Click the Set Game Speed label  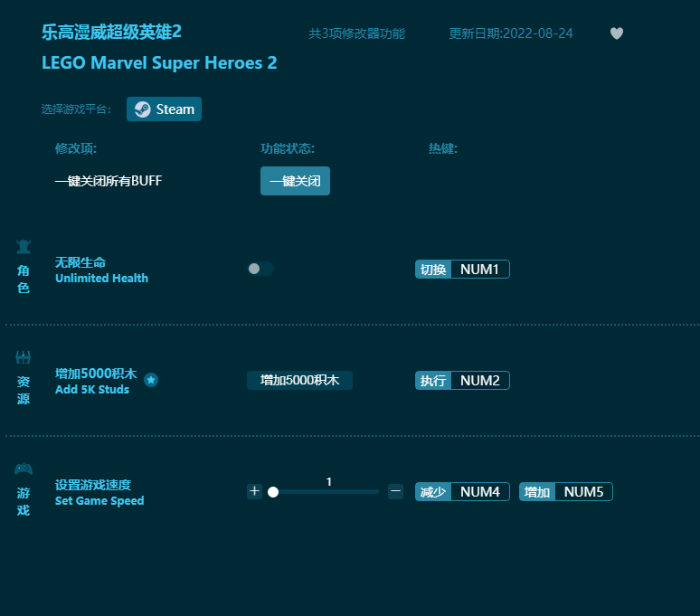click(x=99, y=501)
